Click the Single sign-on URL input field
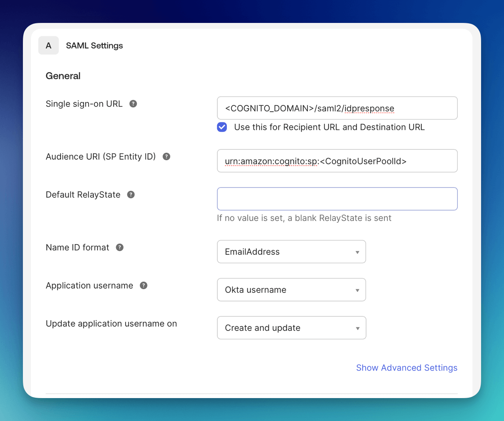 [337, 108]
